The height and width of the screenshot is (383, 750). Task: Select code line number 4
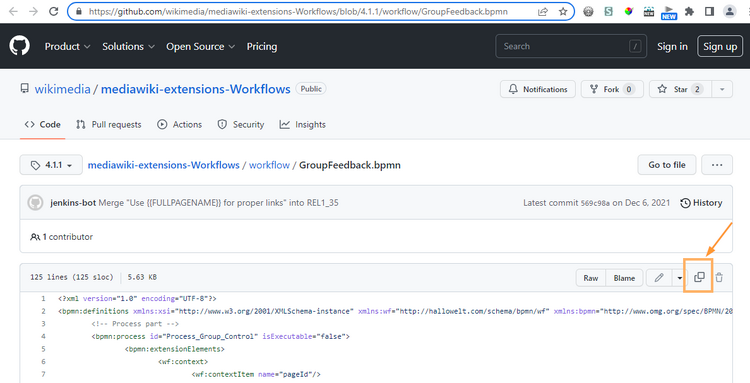click(43, 336)
